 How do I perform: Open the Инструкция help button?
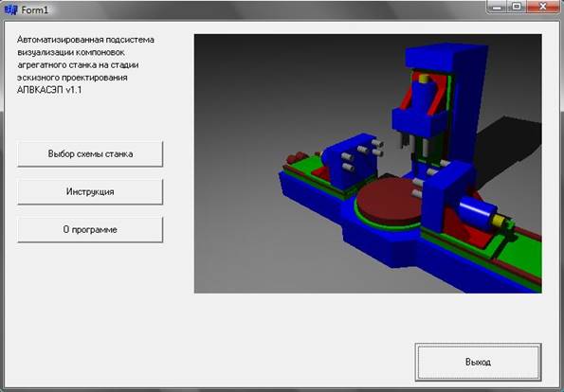coord(90,192)
